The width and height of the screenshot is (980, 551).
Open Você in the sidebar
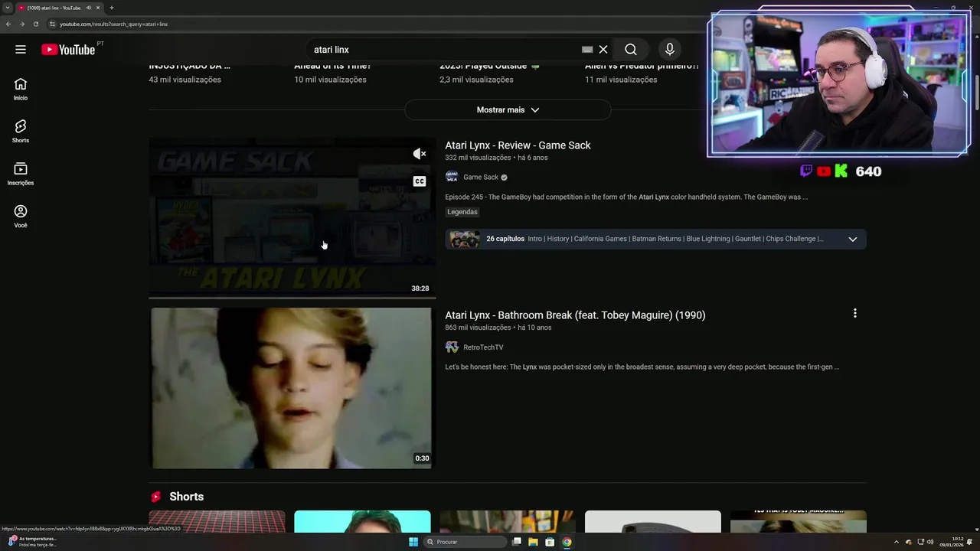point(21,216)
